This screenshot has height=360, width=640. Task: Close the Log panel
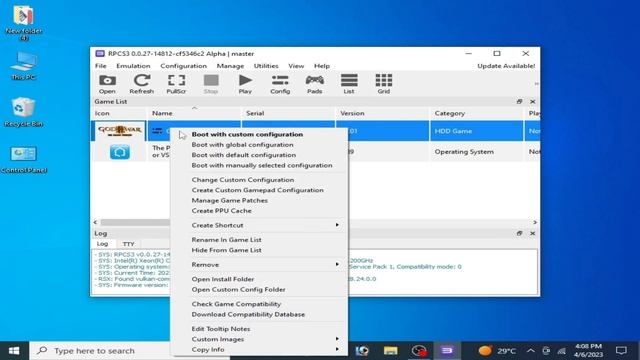coord(533,233)
